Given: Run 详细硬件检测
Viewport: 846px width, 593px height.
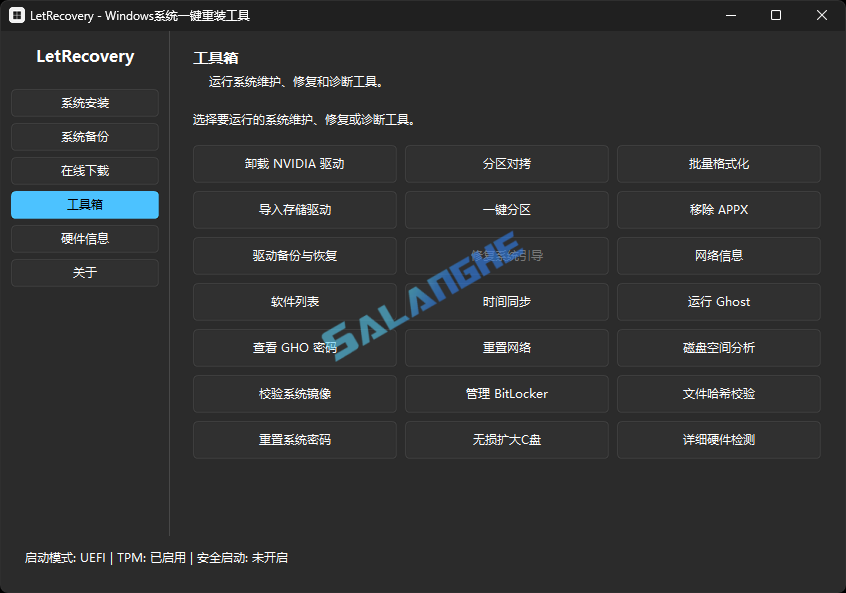Looking at the screenshot, I should pyautogui.click(x=719, y=440).
